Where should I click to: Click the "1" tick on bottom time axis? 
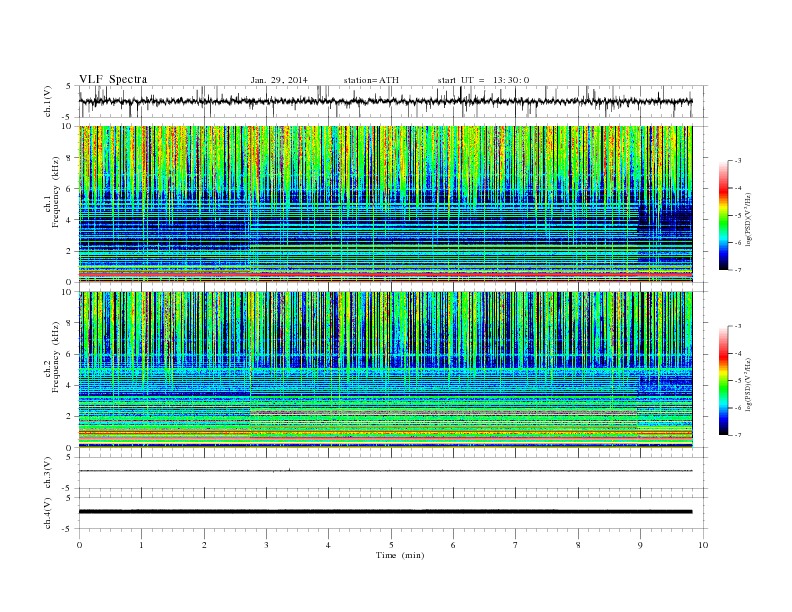point(142,545)
